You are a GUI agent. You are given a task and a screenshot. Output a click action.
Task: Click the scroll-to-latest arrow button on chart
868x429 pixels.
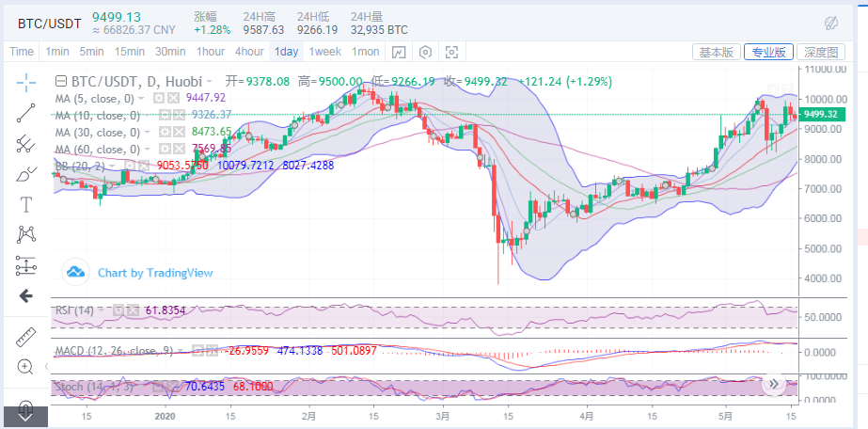tap(774, 384)
